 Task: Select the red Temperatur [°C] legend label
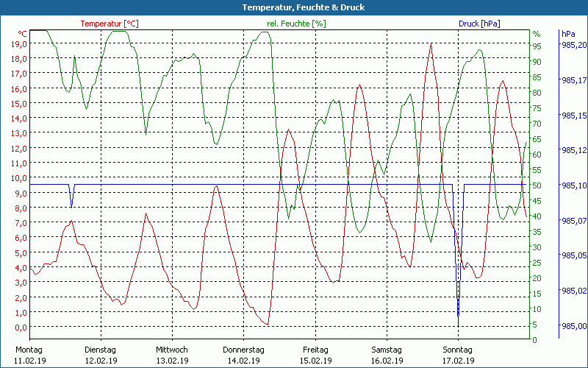109,24
